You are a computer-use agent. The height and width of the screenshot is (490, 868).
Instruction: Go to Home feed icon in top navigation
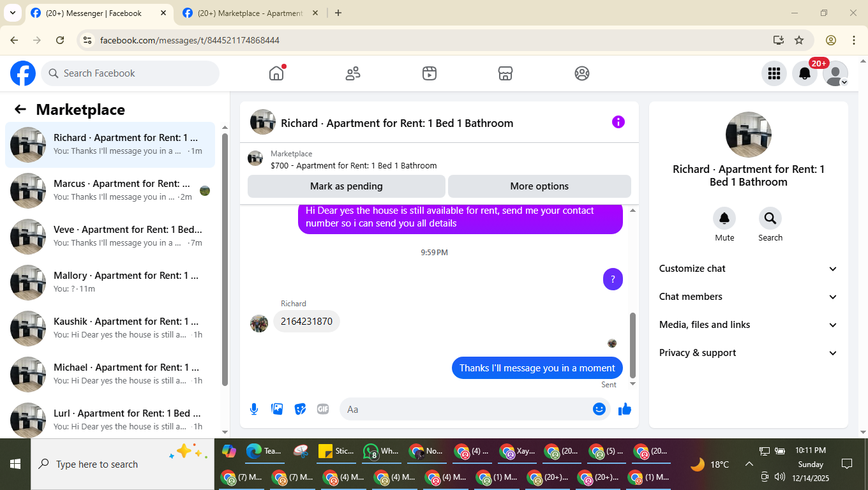[x=276, y=73]
